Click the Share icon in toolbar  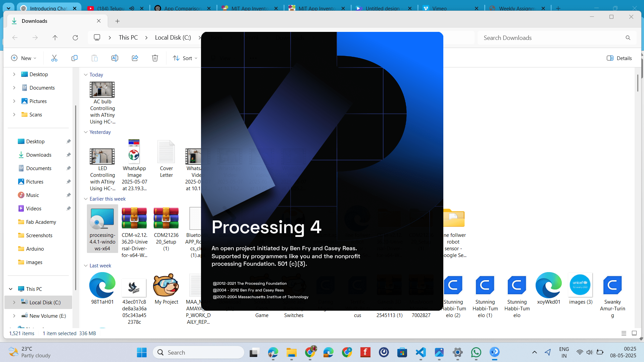click(x=135, y=58)
